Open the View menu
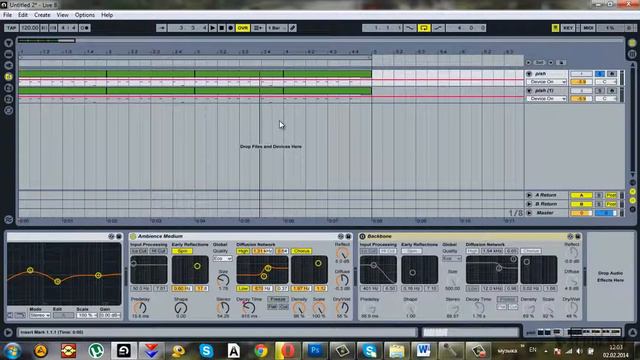640x360 pixels. point(62,15)
